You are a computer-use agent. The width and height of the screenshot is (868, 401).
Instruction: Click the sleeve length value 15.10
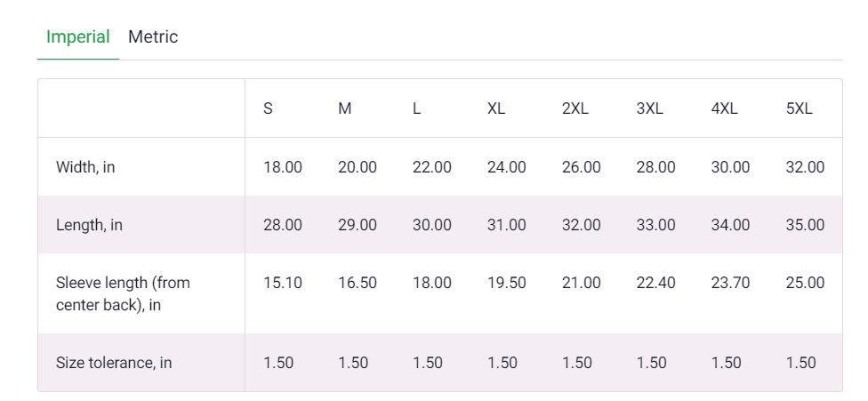tap(283, 283)
